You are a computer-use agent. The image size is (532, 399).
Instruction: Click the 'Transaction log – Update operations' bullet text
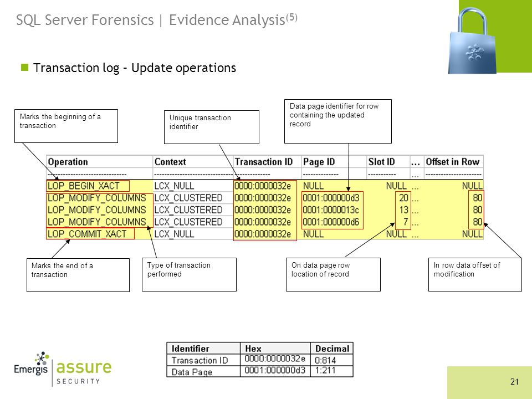[x=134, y=68]
